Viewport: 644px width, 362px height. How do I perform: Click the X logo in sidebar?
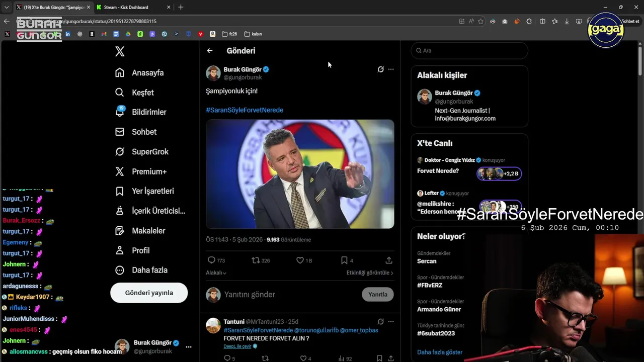pos(120,51)
